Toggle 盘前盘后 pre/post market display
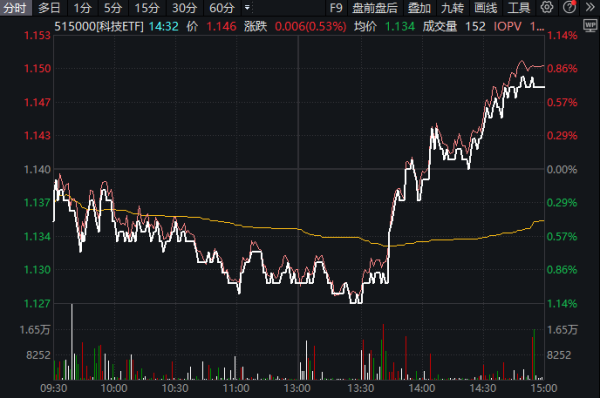Viewport: 600px width, 398px height. point(375,8)
